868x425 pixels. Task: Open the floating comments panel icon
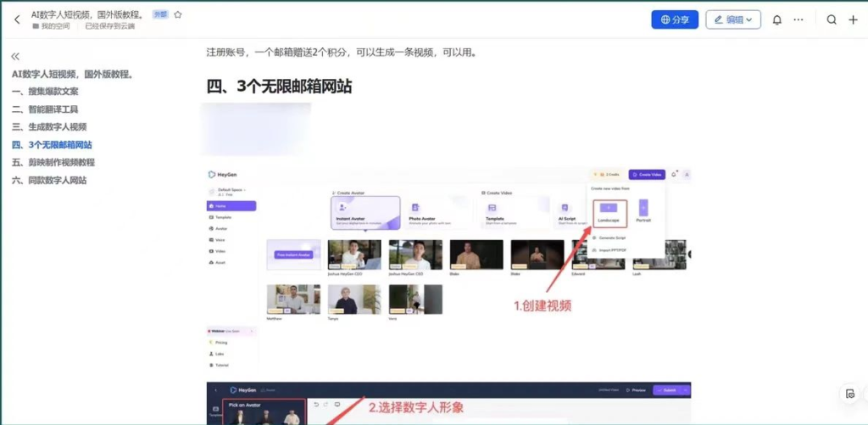(850, 394)
